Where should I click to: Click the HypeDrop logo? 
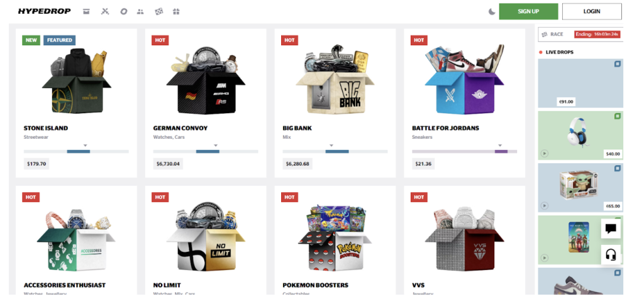pyautogui.click(x=45, y=11)
